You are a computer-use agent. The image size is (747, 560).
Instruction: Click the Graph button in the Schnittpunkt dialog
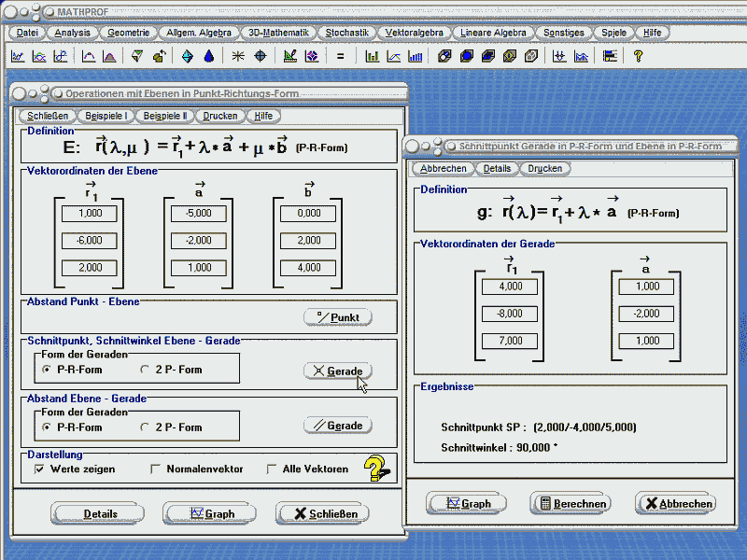tap(468, 503)
